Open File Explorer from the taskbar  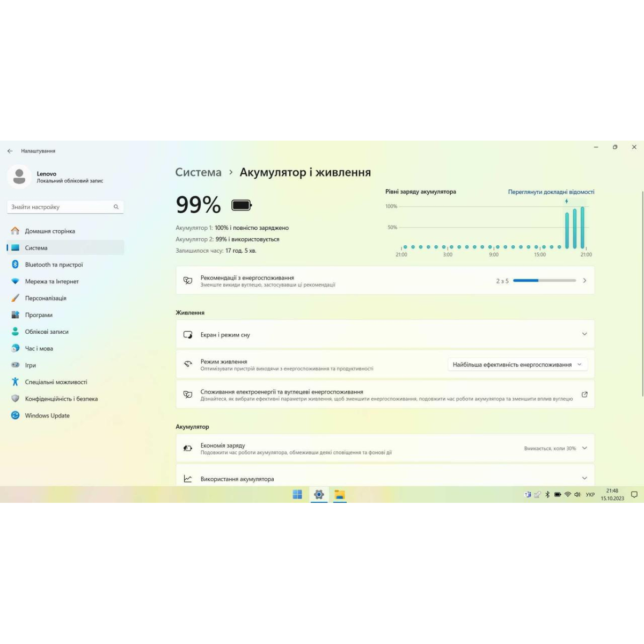[x=340, y=495]
